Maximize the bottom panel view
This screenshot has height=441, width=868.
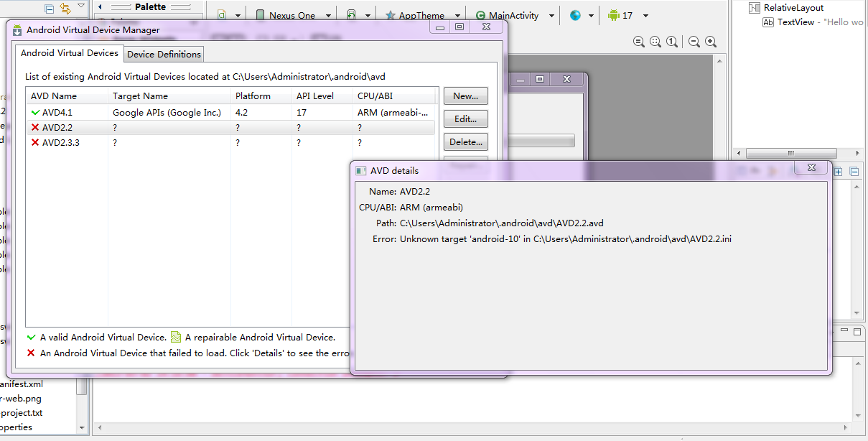pos(857,331)
